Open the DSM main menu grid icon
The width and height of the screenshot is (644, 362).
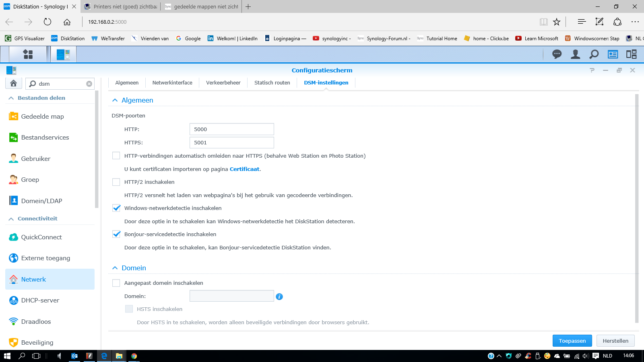click(x=28, y=54)
